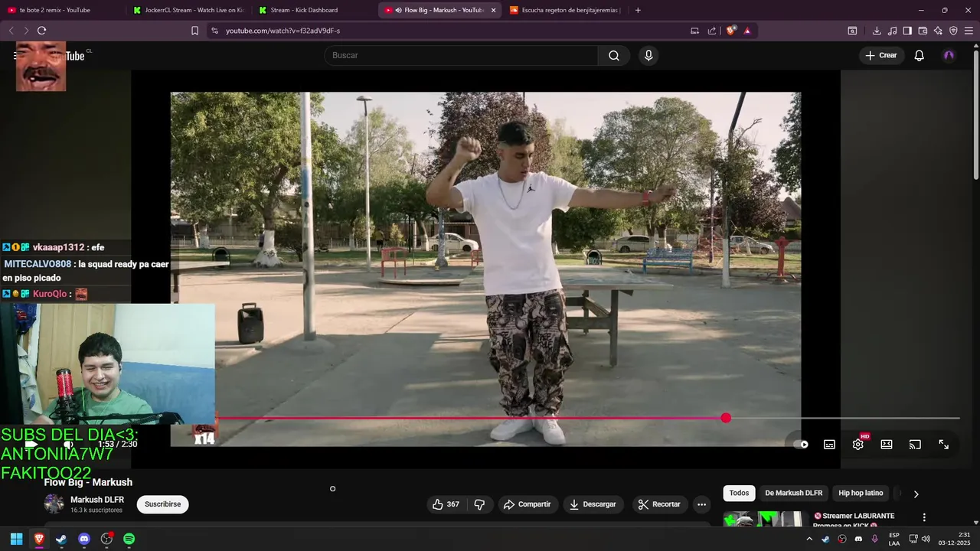Open the Markush DLFR channel name link
Screen dimensions: 980x551
[97, 500]
